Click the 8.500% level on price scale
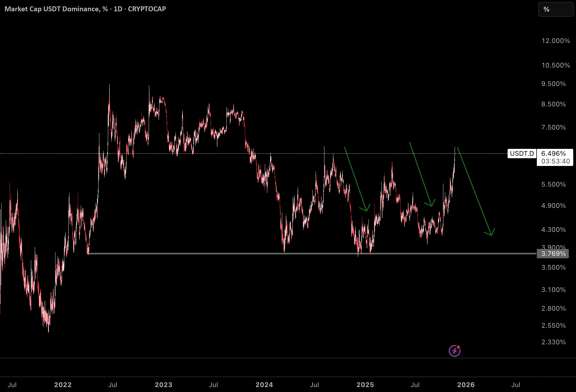 click(x=553, y=104)
